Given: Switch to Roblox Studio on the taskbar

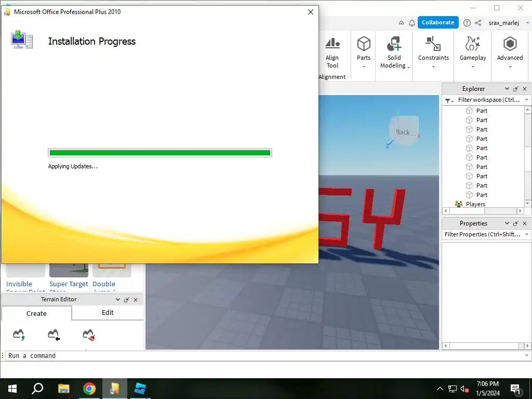Looking at the screenshot, I should (x=140, y=389).
